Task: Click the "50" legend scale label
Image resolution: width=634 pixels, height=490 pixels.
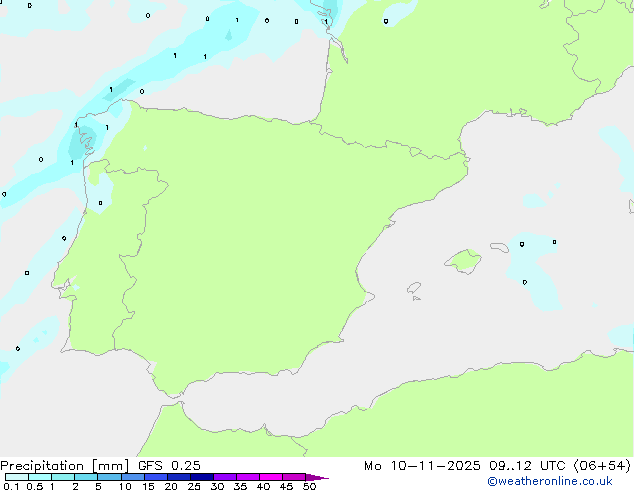Action: coord(309,486)
